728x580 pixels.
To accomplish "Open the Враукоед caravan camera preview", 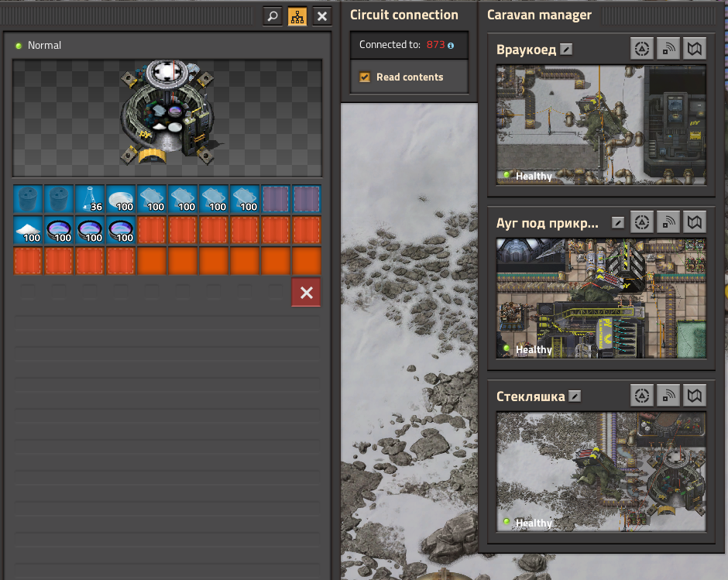I will [x=601, y=125].
